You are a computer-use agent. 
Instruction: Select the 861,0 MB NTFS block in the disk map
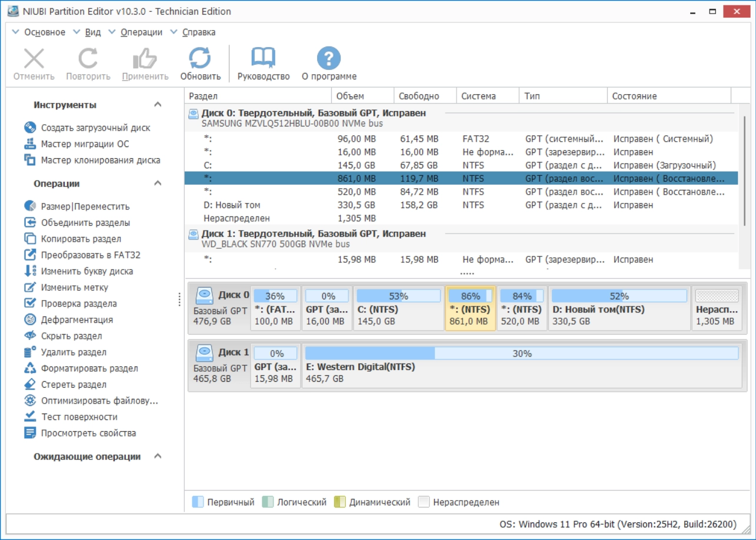point(471,308)
